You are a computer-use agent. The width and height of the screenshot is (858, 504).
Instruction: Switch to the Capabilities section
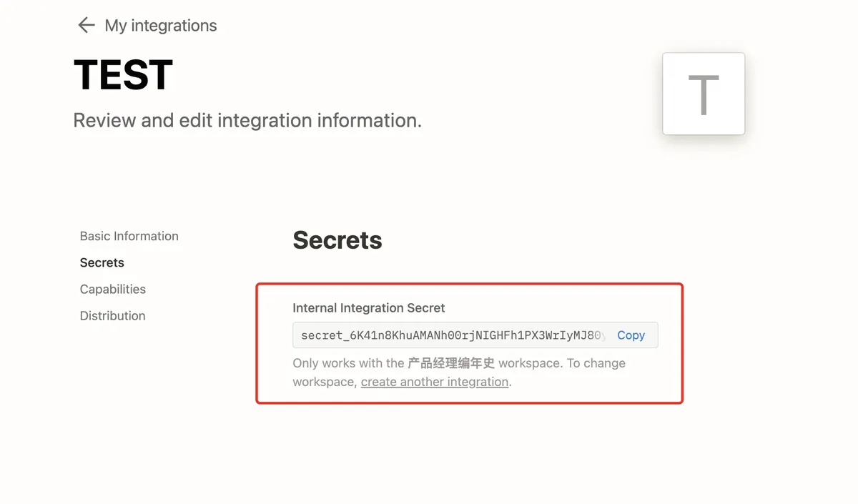point(113,289)
